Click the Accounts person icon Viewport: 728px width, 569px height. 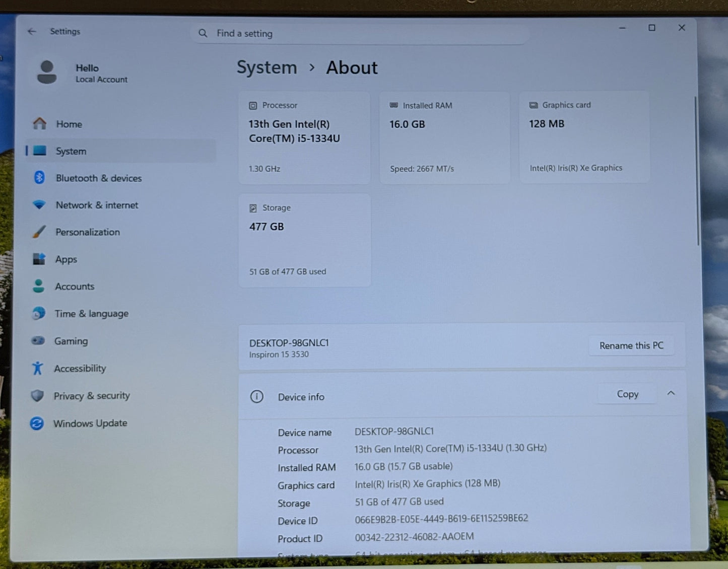pyautogui.click(x=38, y=286)
